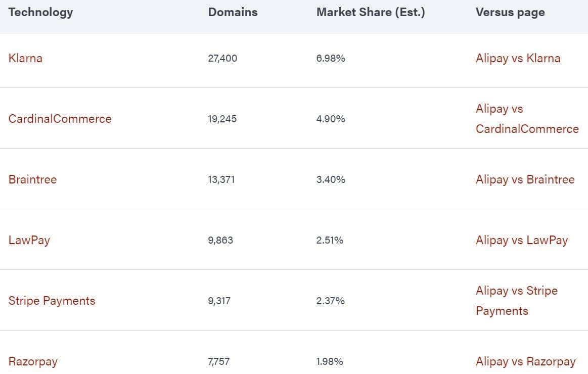Sort by Market Share (Est.) column
The height and width of the screenshot is (374, 588).
pyautogui.click(x=371, y=12)
